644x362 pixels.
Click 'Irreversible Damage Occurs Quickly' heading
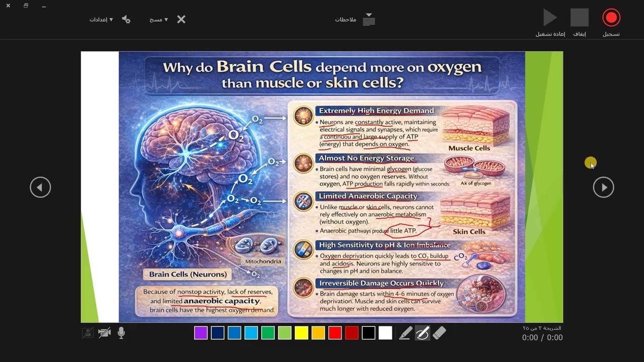click(x=381, y=283)
